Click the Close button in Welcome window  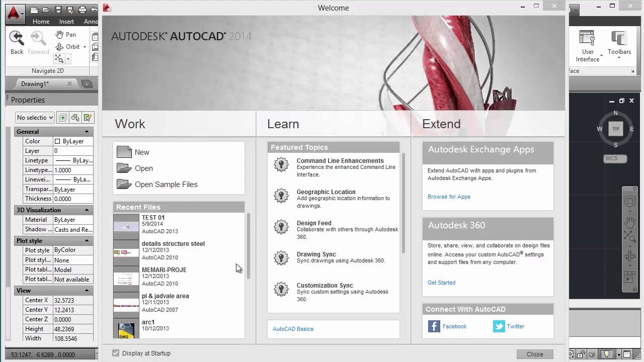(x=535, y=354)
